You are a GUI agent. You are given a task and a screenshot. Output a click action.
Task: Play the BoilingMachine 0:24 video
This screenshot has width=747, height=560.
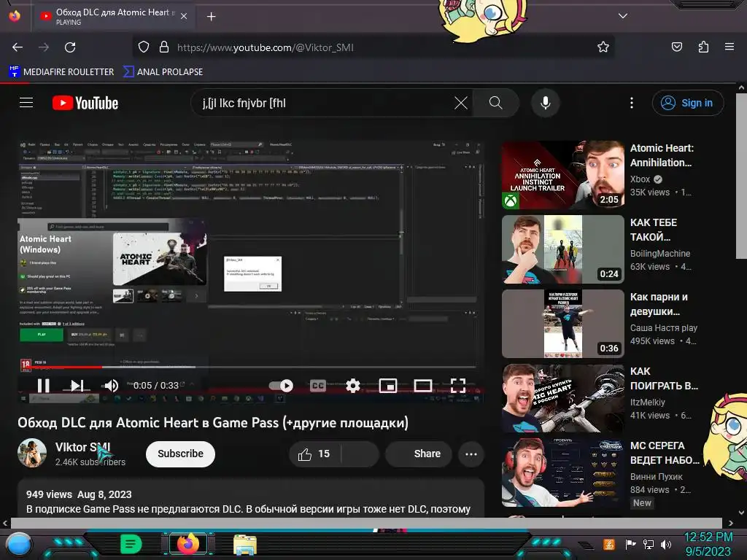tap(562, 249)
